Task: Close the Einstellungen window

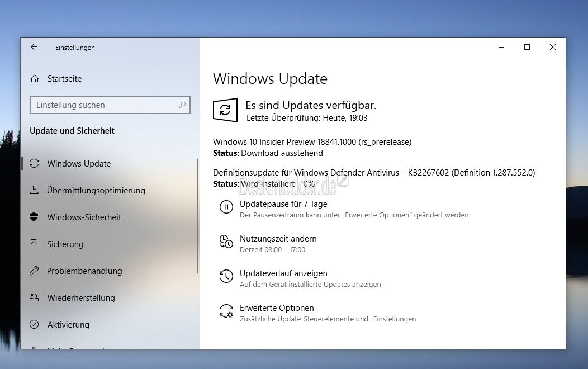Action: [x=552, y=47]
